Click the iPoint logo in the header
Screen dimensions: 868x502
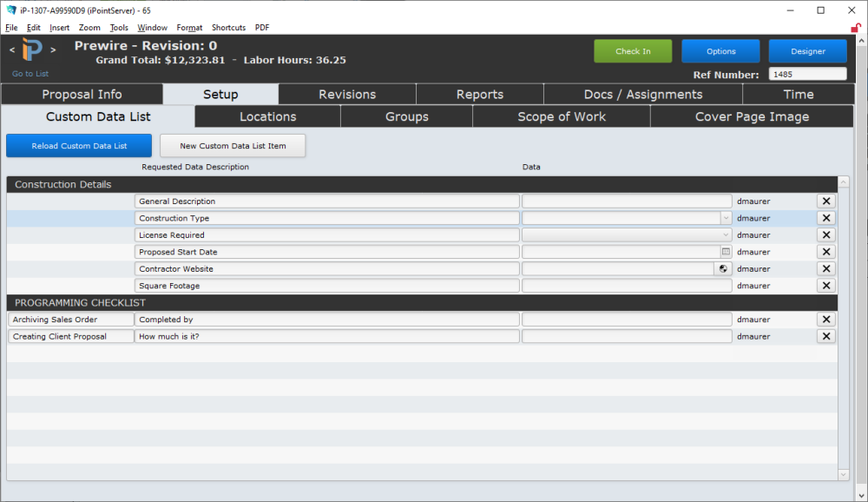[x=31, y=50]
